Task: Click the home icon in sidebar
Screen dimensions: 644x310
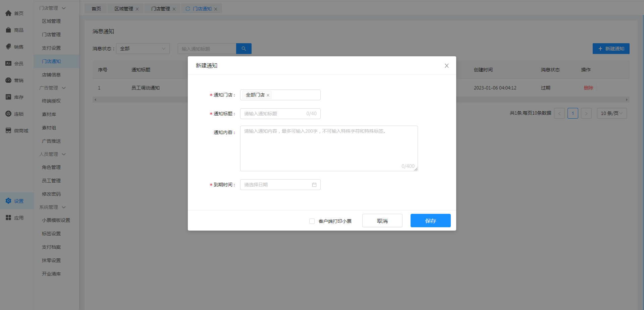Action: pos(8,13)
